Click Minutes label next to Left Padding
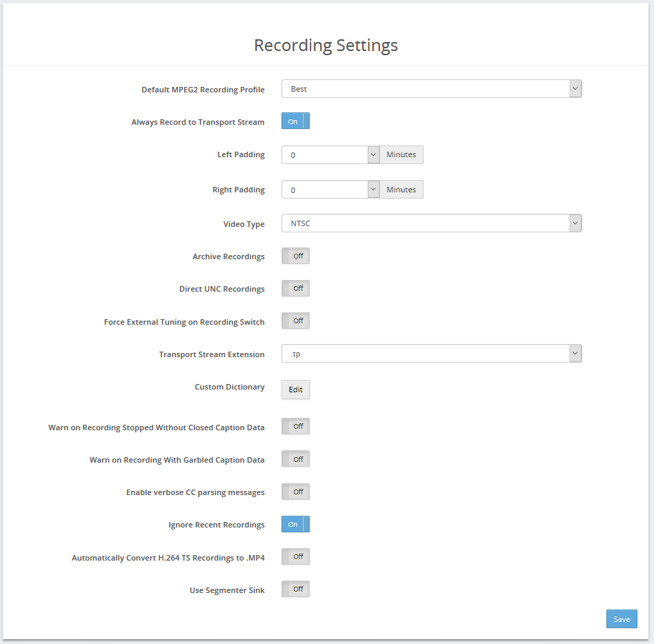 pos(402,154)
